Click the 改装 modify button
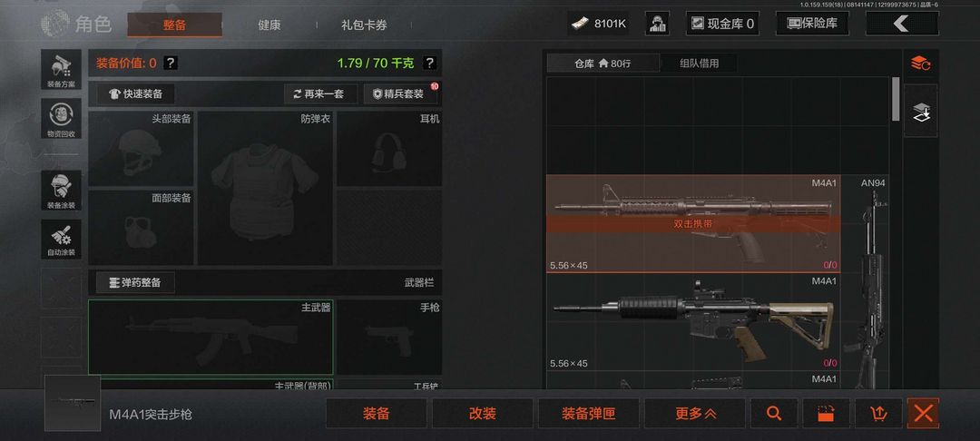This screenshot has height=441, width=980. (483, 413)
